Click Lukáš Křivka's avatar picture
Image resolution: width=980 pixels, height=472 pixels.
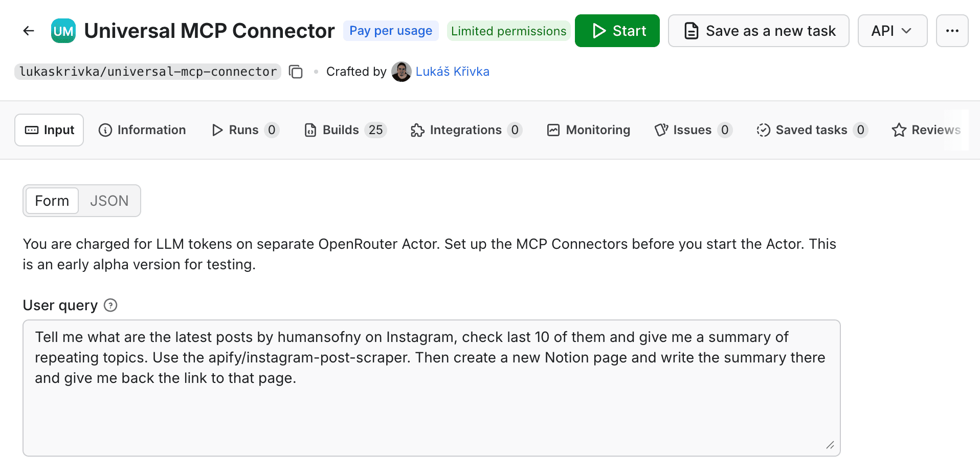point(402,72)
